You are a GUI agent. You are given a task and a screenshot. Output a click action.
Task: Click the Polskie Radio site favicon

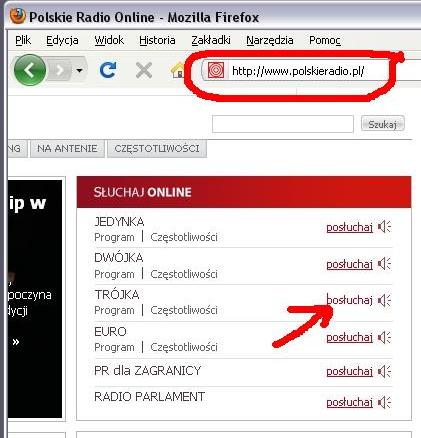pyautogui.click(x=216, y=71)
